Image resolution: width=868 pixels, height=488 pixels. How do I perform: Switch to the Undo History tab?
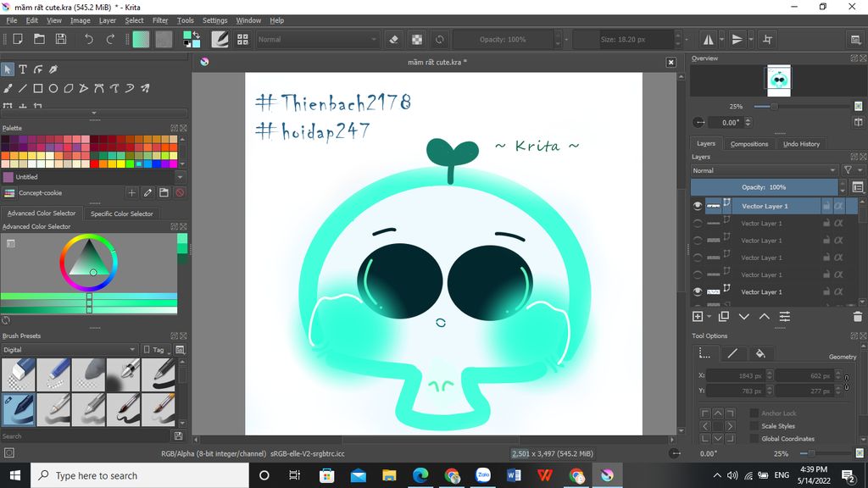pos(801,144)
